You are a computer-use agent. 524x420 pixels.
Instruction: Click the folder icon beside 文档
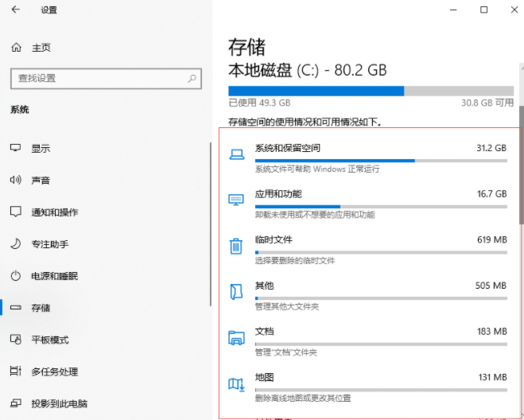click(x=236, y=337)
